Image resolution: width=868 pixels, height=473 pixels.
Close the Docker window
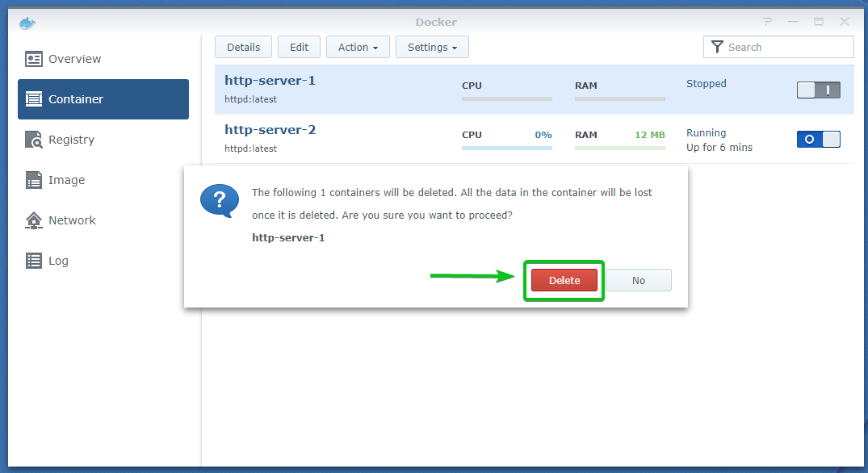pyautogui.click(x=844, y=22)
